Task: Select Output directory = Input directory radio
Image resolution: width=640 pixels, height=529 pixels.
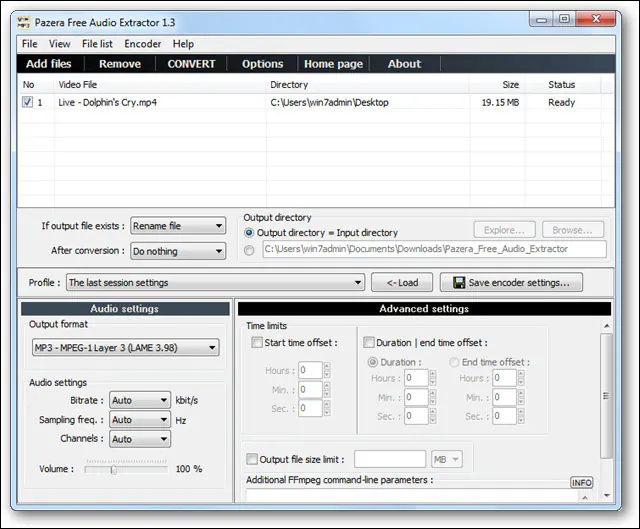Action: 249,233
